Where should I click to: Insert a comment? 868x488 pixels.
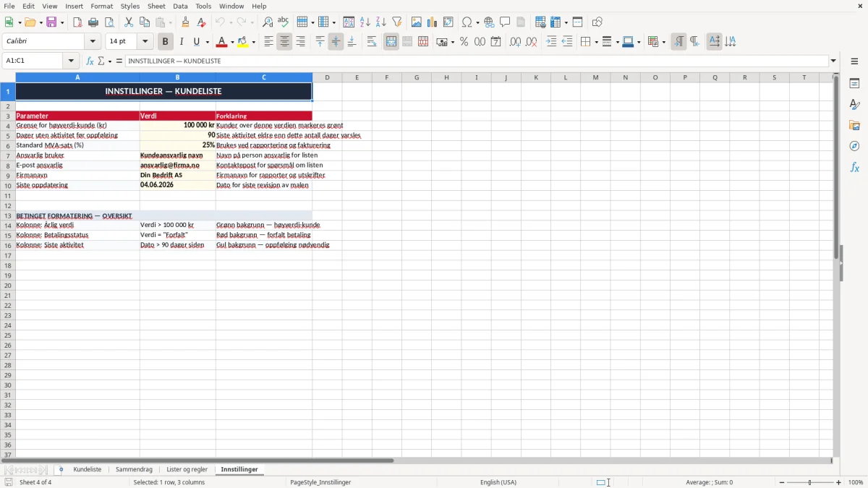click(x=505, y=22)
